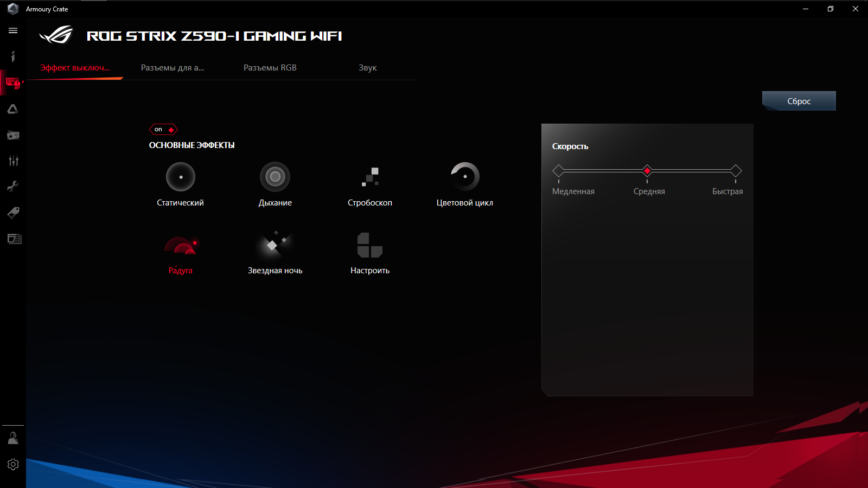Select the Дыхание breathing effect icon
Image resolution: width=868 pixels, height=488 pixels.
pyautogui.click(x=275, y=177)
